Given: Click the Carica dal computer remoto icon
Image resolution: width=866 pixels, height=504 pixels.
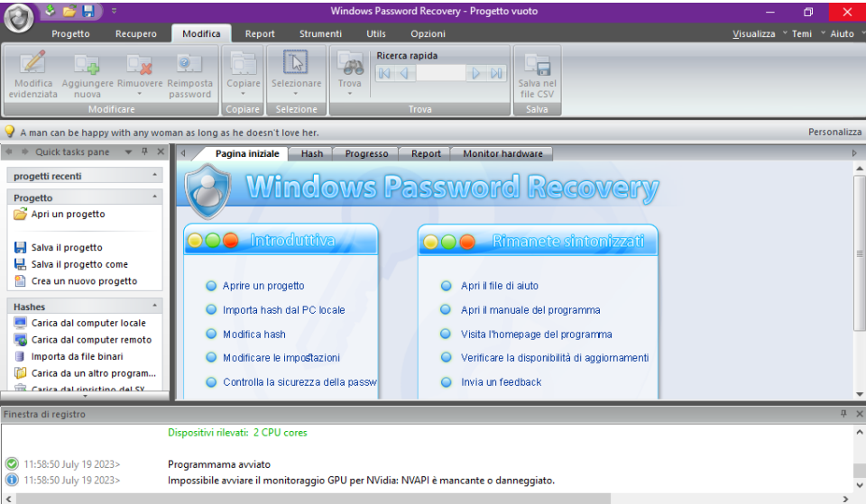Looking at the screenshot, I should pos(20,340).
